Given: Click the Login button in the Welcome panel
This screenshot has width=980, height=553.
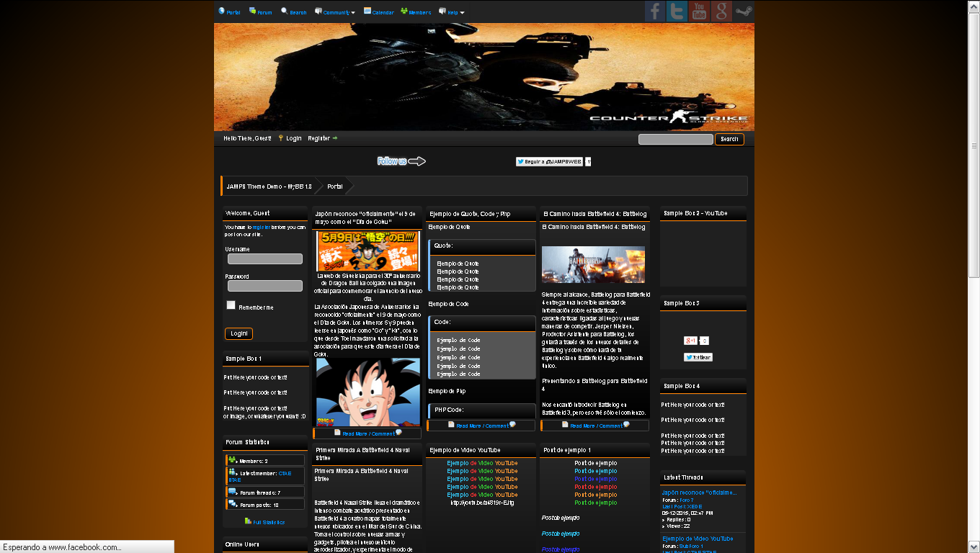Looking at the screenshot, I should (239, 333).
